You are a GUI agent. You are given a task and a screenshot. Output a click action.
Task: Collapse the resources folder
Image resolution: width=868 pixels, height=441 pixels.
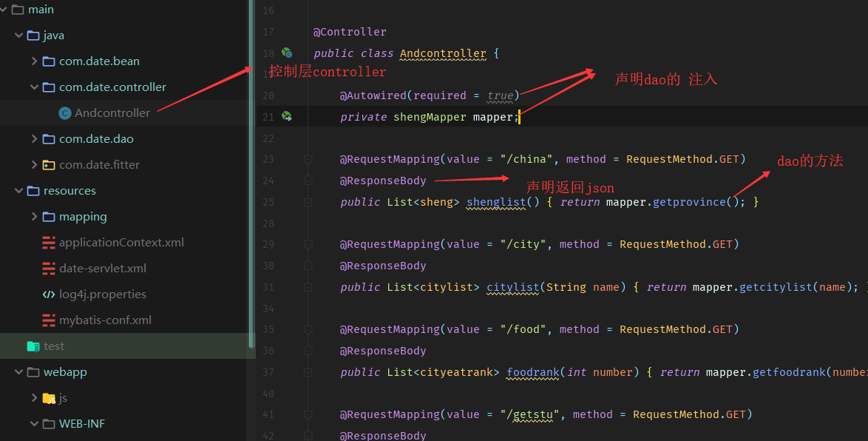point(18,191)
